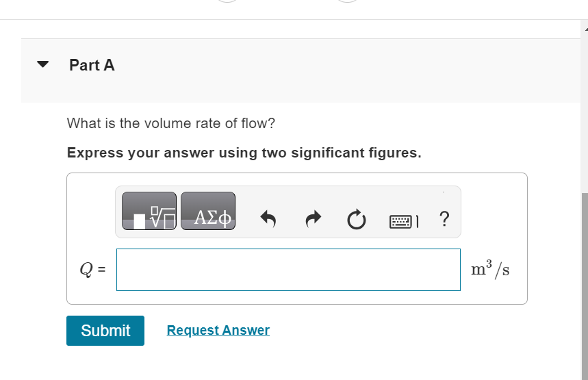Click the m³/s units label
The image size is (588, 380).
(490, 270)
